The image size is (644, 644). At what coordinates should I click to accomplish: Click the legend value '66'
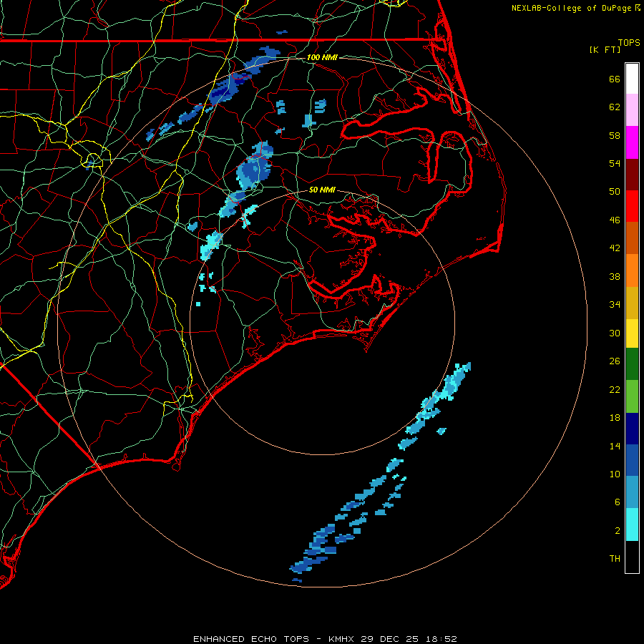[615, 79]
